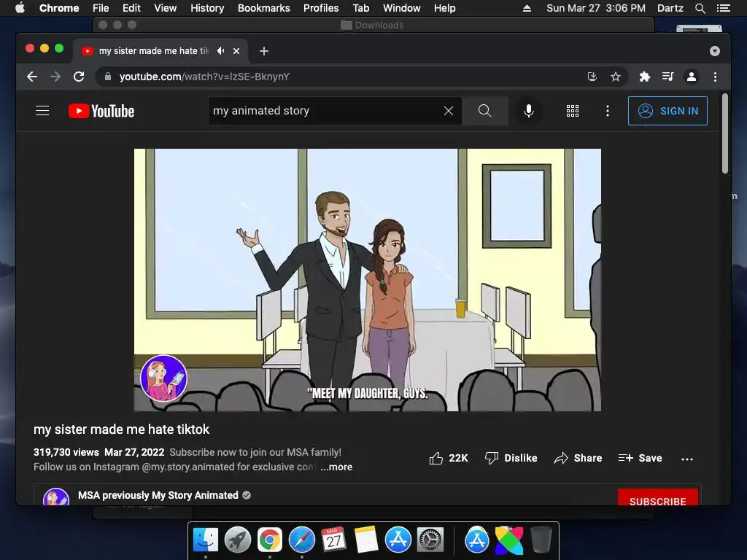The image size is (747, 560).
Task: Open Safari from the Dock
Action: point(302,540)
